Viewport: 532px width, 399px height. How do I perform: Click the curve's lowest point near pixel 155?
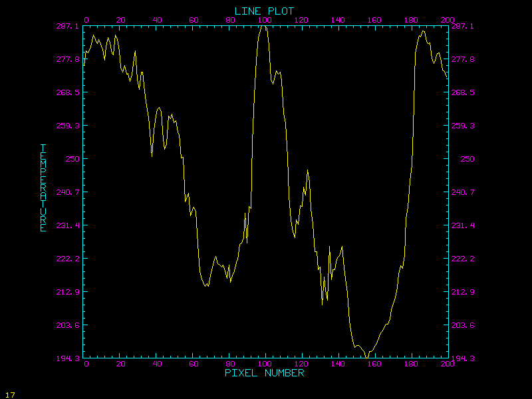tap(368, 358)
